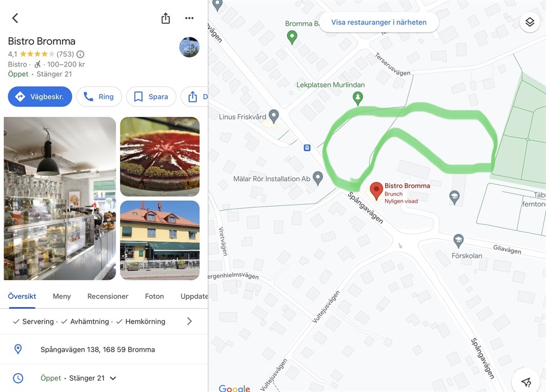
Task: Open the Foton tab
Action: point(154,296)
